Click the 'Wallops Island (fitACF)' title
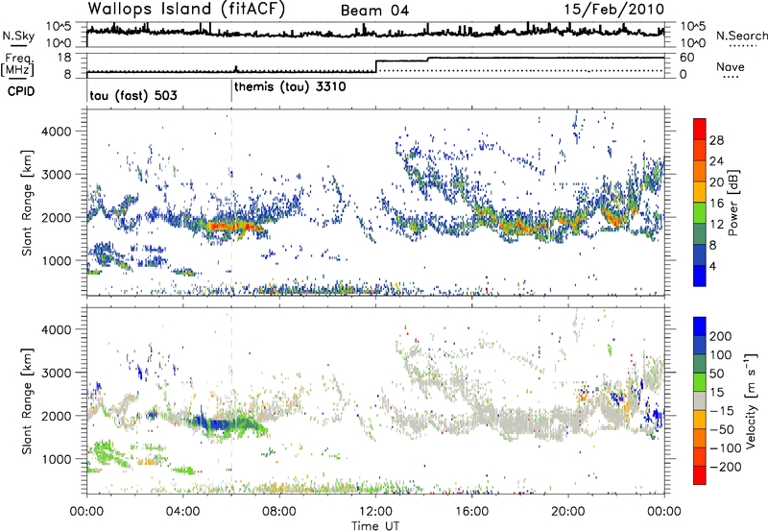 click(x=185, y=9)
